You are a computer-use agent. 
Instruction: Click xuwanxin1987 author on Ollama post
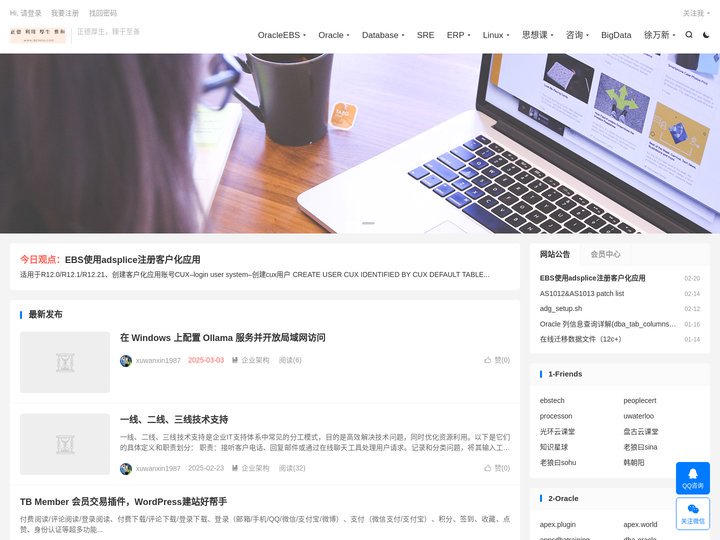[158, 360]
